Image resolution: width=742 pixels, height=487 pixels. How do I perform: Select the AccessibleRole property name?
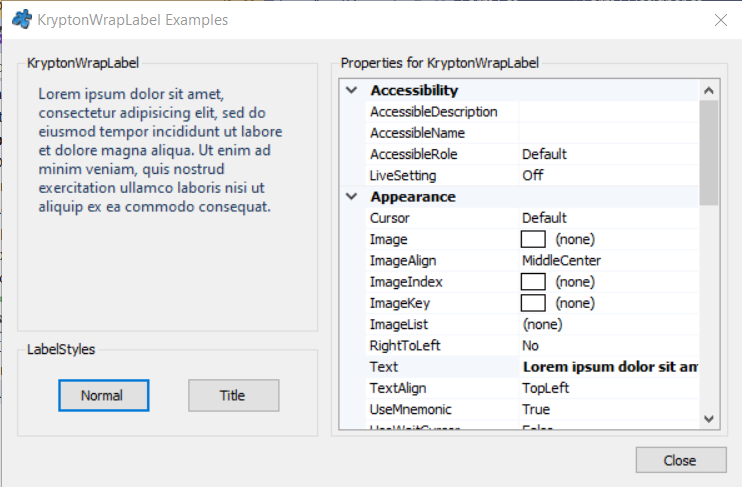[x=414, y=154]
